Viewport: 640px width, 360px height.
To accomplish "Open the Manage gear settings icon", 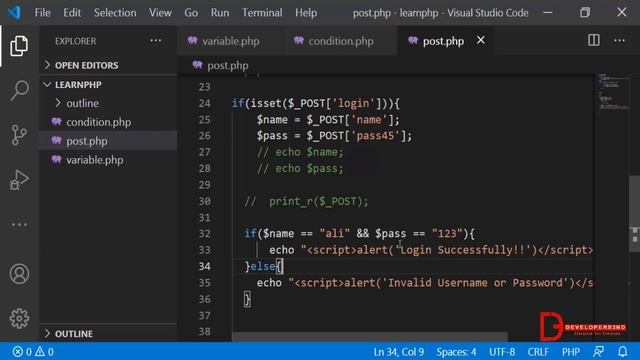I will coord(19,318).
